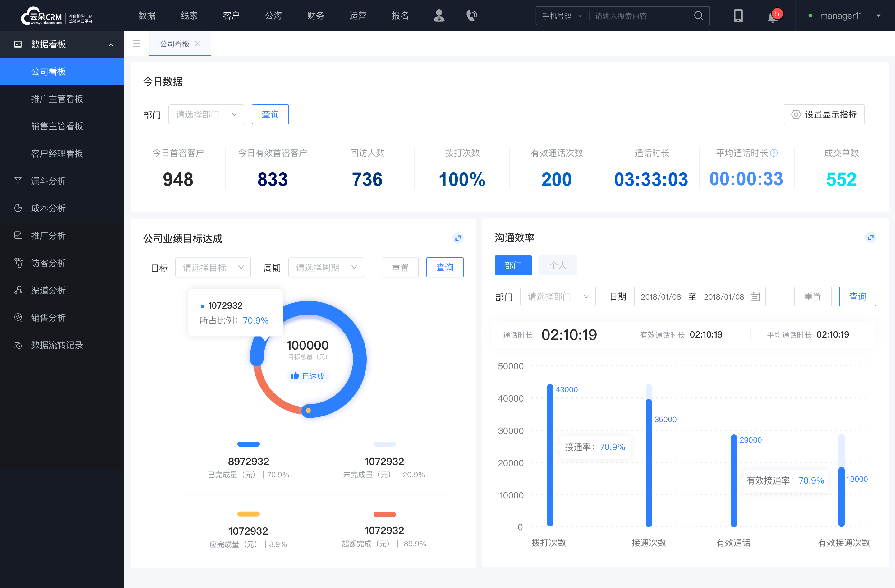Open the 部门 dropdown in 今日数据
The image size is (895, 588).
point(205,113)
